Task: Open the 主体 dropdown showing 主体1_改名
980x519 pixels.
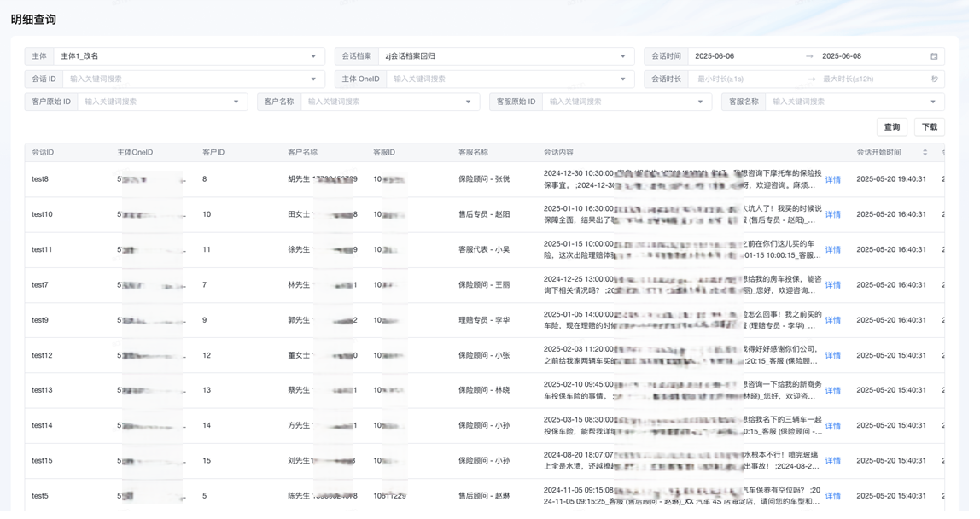Action: pos(313,56)
